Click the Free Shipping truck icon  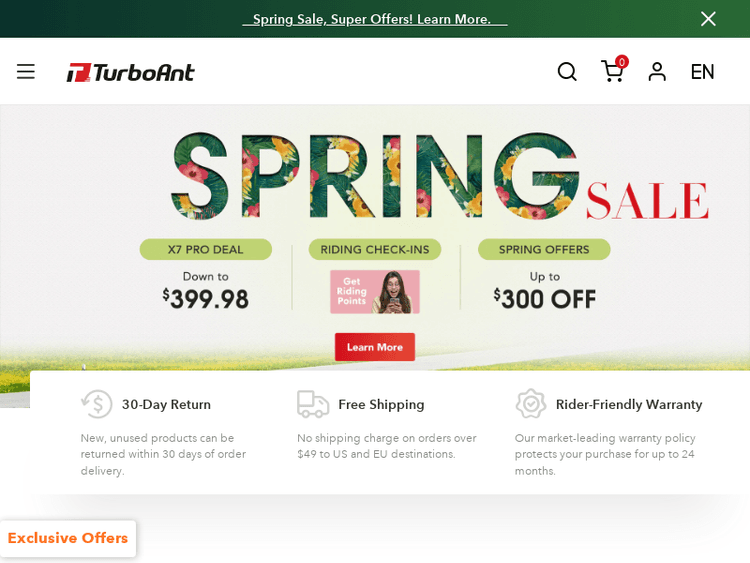tap(313, 404)
